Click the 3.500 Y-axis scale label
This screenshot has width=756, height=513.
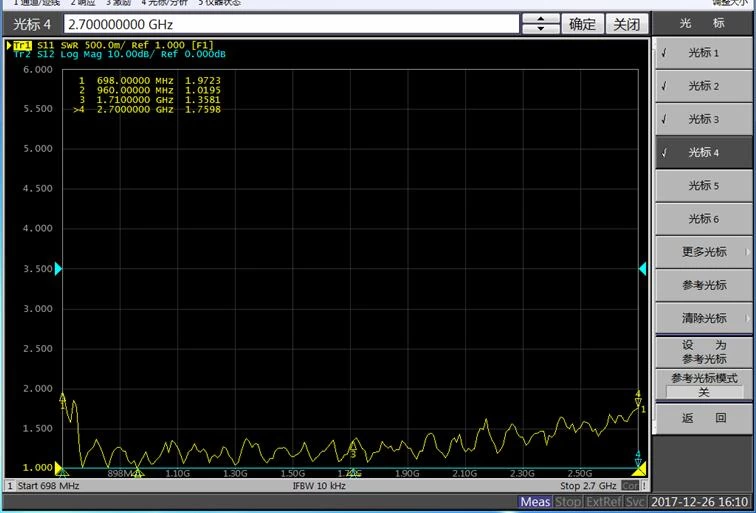(37, 269)
